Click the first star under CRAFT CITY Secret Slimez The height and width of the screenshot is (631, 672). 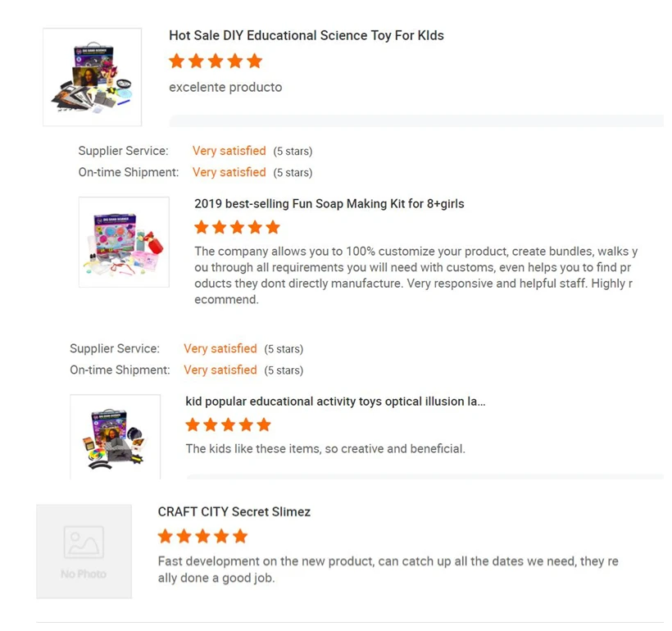point(166,536)
